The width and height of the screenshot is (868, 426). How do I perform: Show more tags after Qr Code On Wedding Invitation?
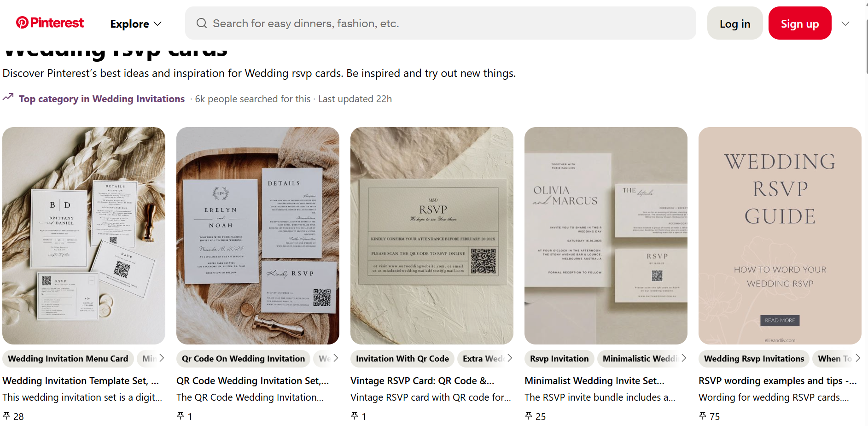[x=336, y=358]
